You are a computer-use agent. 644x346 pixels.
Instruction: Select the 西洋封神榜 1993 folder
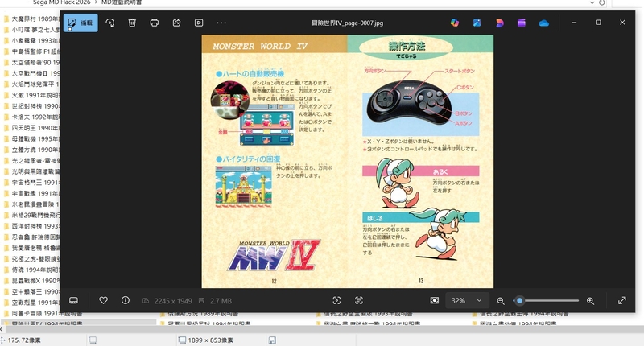(32, 226)
